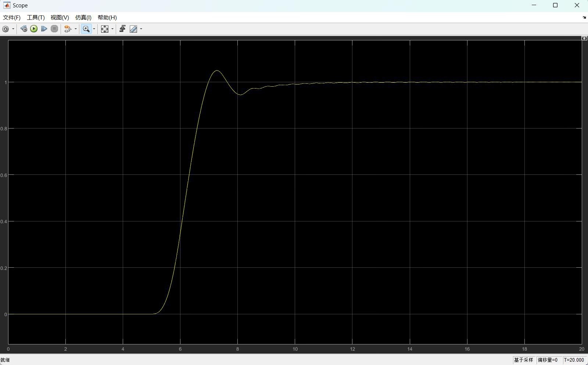588x365 pixels.
Task: Open the 帮助(H) menu
Action: 107,18
